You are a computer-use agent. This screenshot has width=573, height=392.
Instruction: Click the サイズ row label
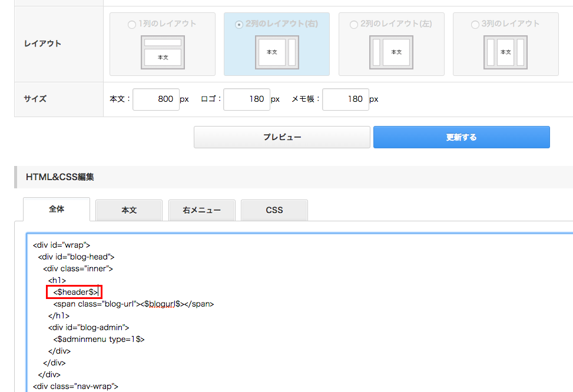tap(35, 99)
